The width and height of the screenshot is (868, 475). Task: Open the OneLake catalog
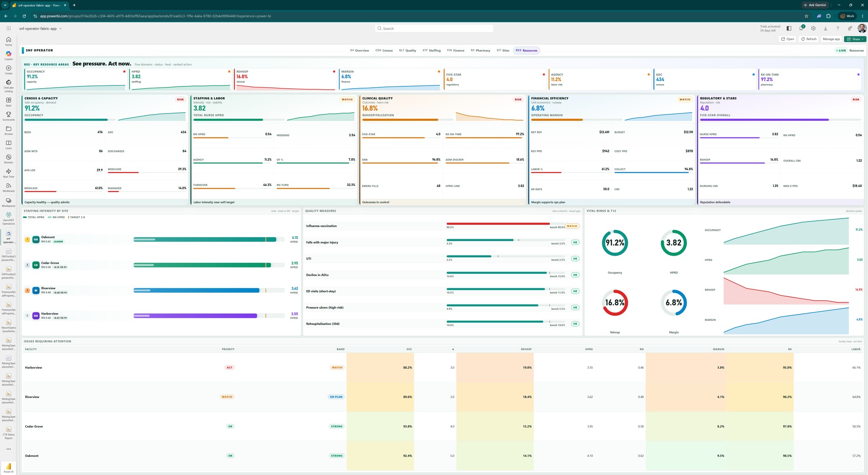[x=9, y=85]
